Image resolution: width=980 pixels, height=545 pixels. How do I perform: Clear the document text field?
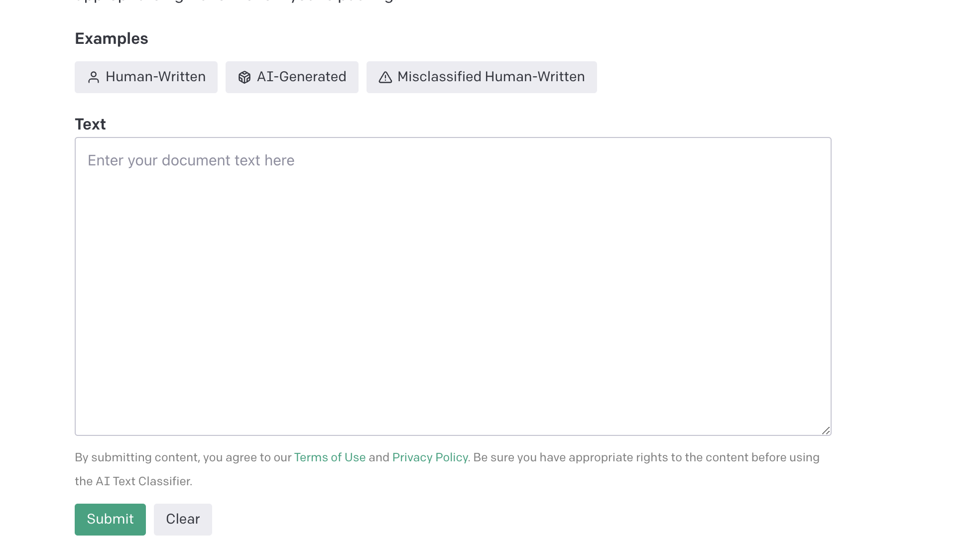point(182,519)
